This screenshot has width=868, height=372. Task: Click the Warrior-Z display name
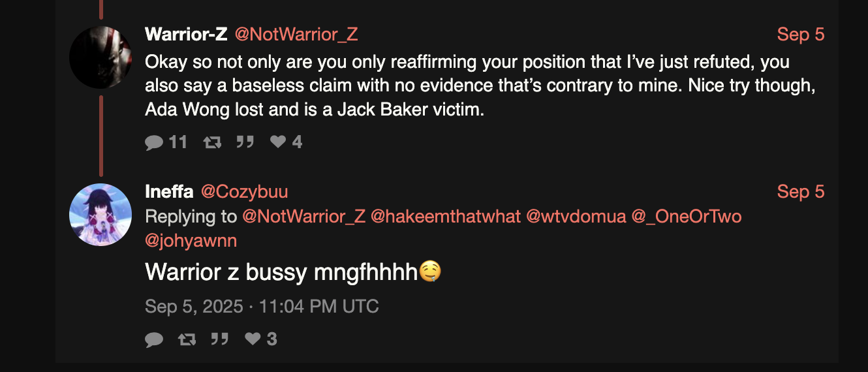point(186,35)
